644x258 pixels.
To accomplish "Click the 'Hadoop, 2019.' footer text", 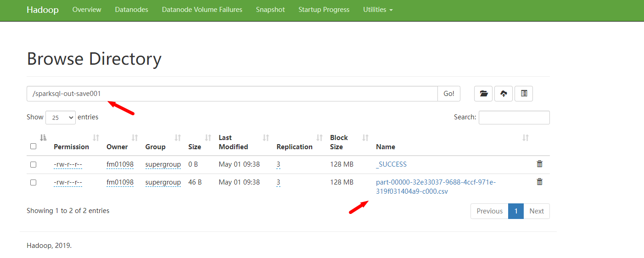I will (49, 246).
